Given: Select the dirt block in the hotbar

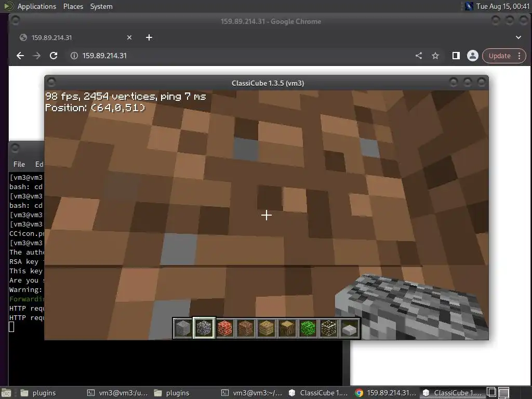Looking at the screenshot, I should point(245,328).
